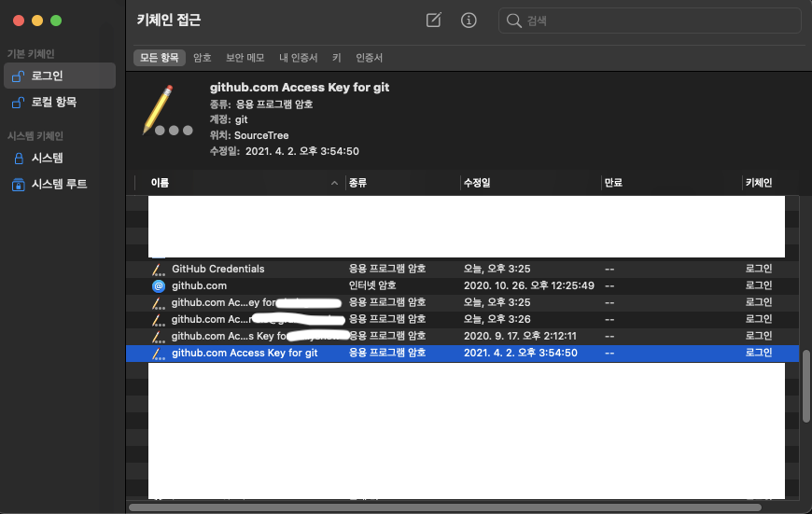Image resolution: width=812 pixels, height=514 pixels.
Task: Click the locked padlock icon beside 시스템
Action: pyautogui.click(x=19, y=158)
